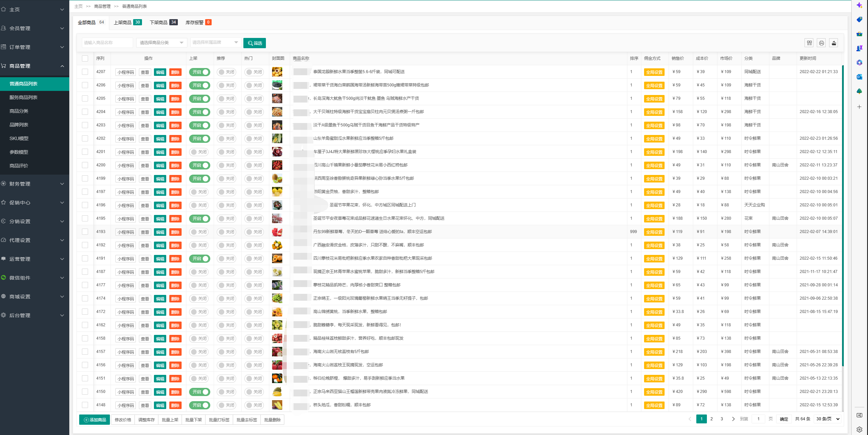868x435 pixels.
Task: Enable 推荐 switch for product 4207
Action: click(227, 72)
